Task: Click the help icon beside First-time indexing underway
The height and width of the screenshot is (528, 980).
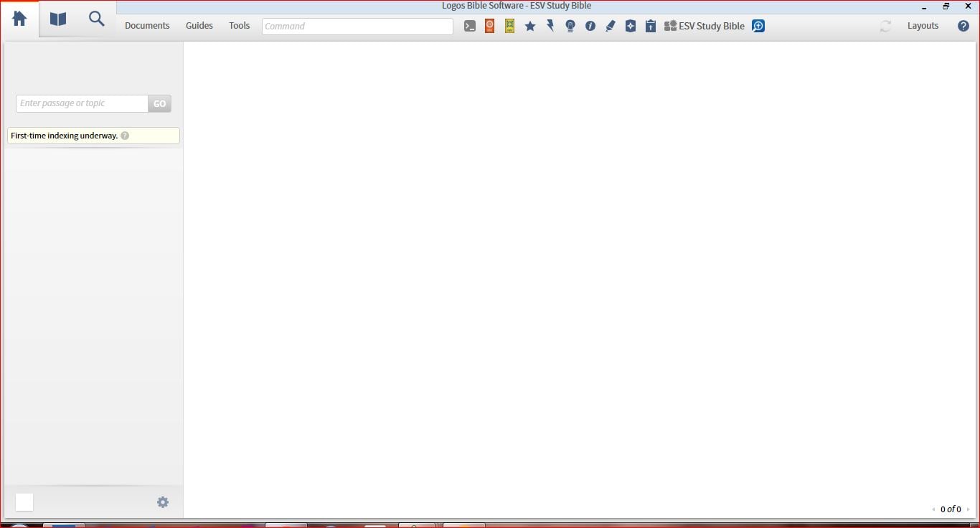Action: [x=125, y=136]
